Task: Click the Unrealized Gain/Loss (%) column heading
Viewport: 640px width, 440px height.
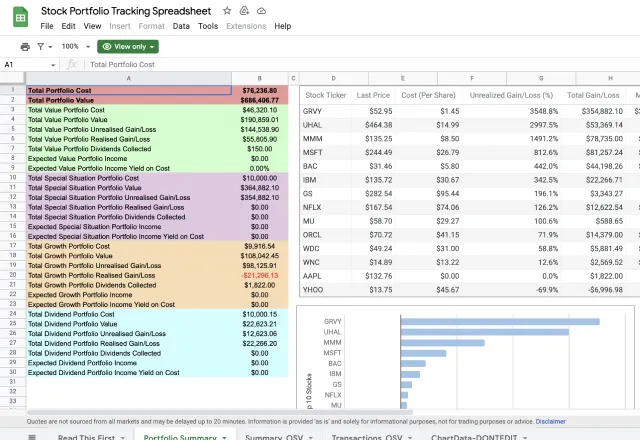Action: coord(511,95)
